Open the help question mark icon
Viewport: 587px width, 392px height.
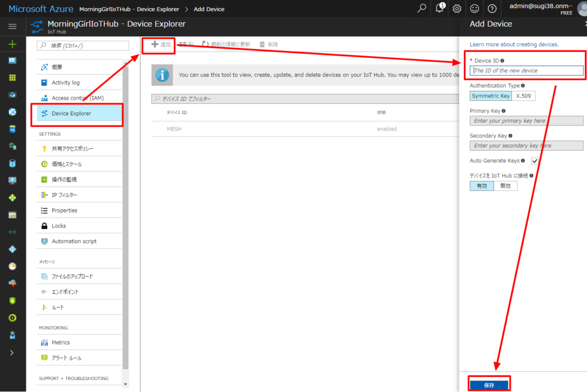[492, 9]
